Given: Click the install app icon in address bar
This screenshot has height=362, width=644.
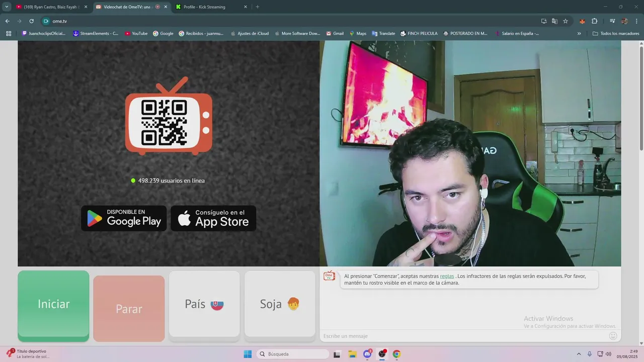Looking at the screenshot, I should [x=544, y=21].
